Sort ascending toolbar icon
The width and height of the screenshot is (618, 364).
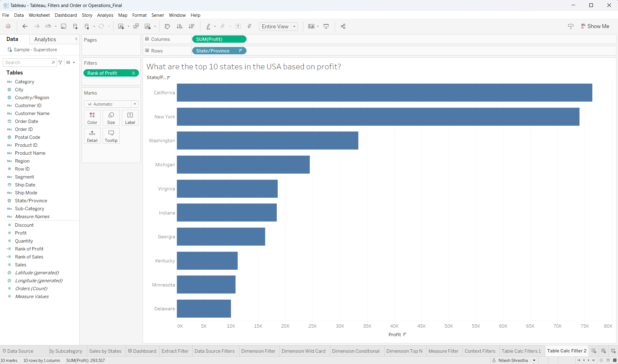[180, 27]
